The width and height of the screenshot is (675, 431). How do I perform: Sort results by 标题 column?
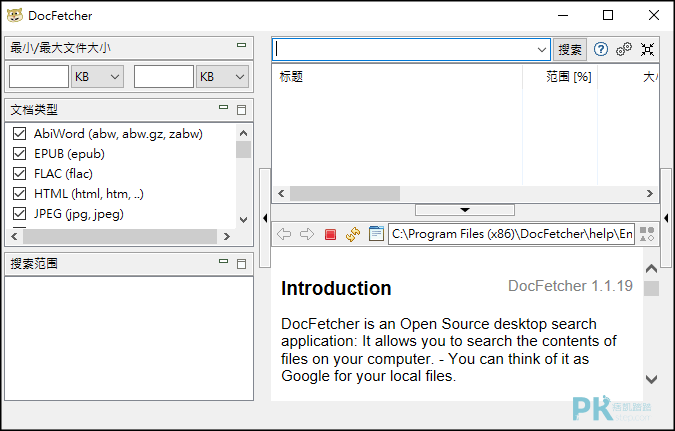click(x=397, y=77)
